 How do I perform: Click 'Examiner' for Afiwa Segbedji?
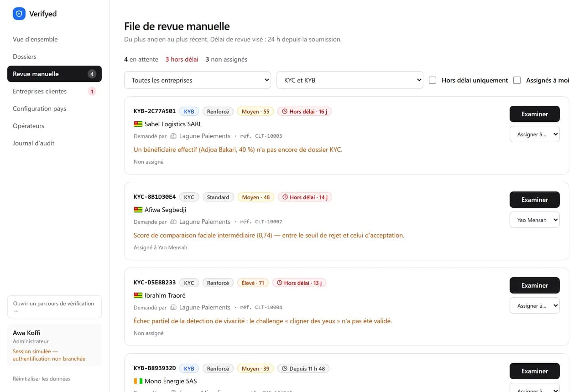(535, 200)
